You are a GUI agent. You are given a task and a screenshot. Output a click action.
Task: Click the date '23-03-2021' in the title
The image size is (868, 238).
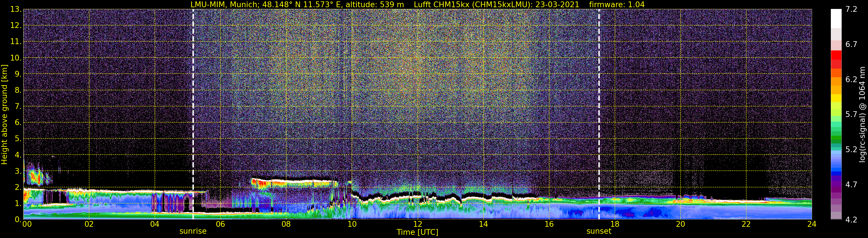[x=557, y=4]
